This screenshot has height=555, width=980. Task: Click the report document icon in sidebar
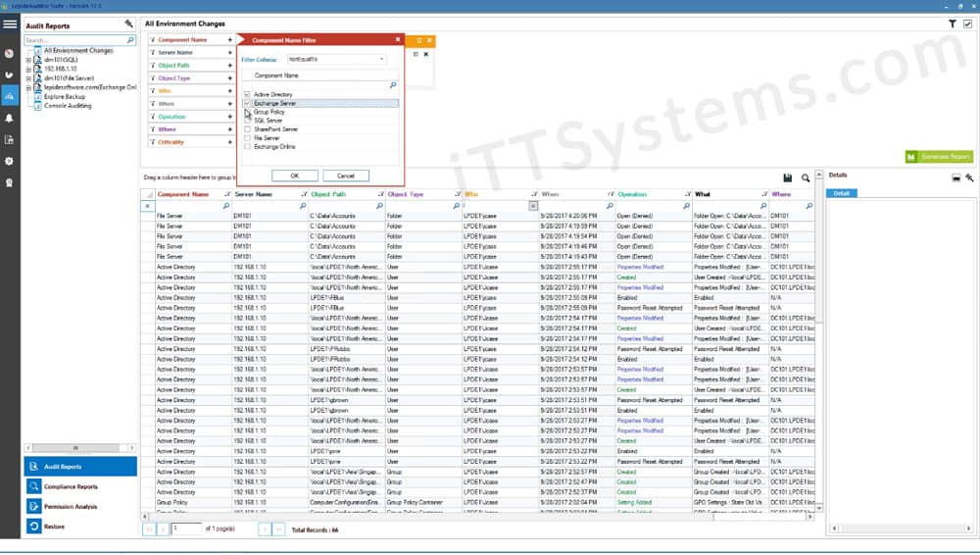pyautogui.click(x=10, y=139)
